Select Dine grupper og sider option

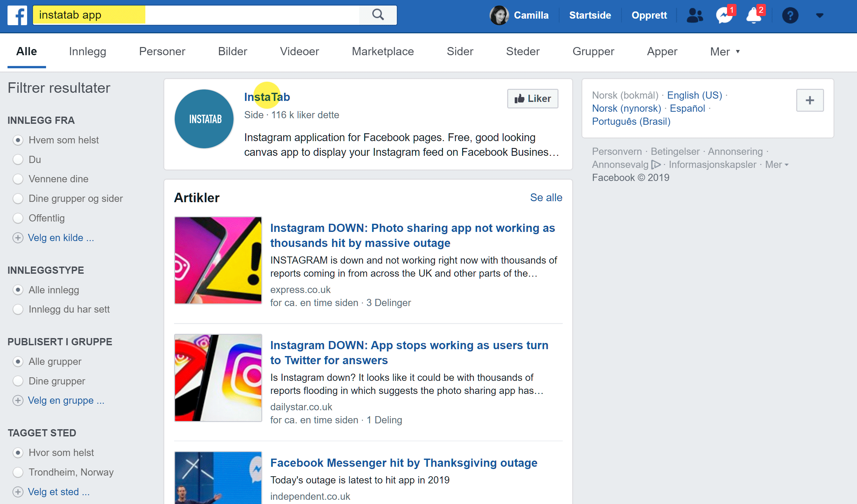(18, 199)
